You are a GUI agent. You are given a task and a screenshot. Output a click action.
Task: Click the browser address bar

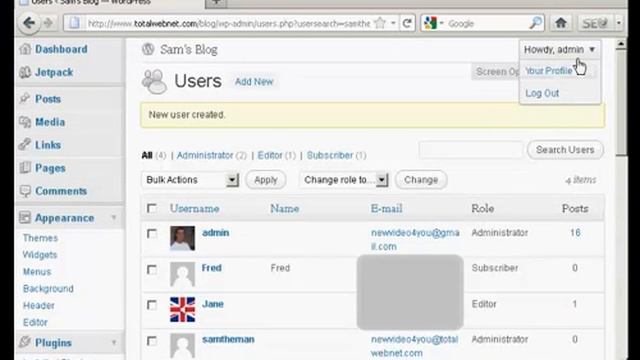click(229, 24)
